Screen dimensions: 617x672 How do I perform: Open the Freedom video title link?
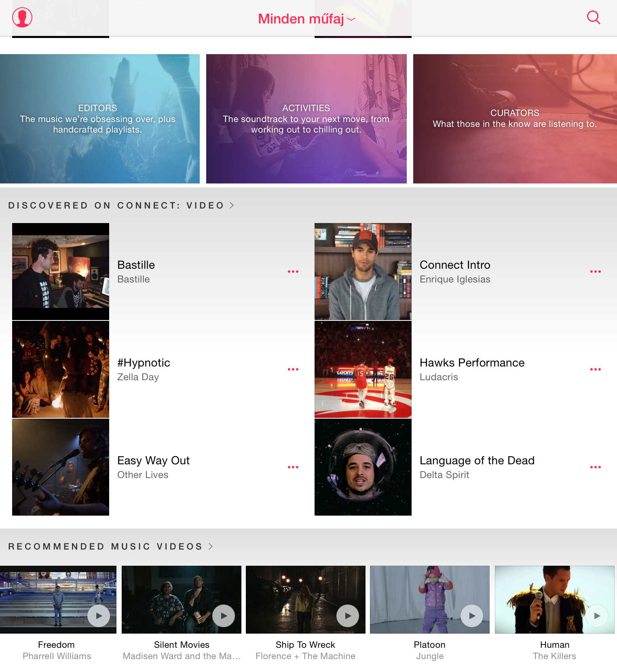[56, 645]
